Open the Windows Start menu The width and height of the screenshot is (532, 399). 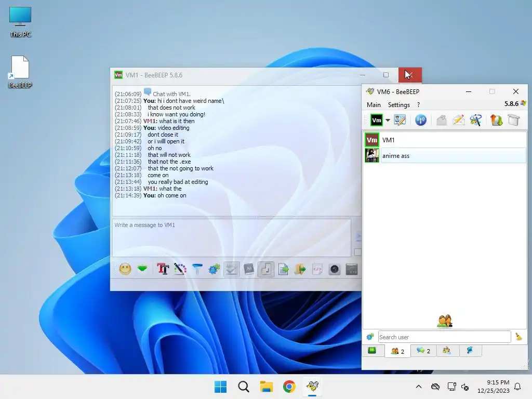coord(220,387)
